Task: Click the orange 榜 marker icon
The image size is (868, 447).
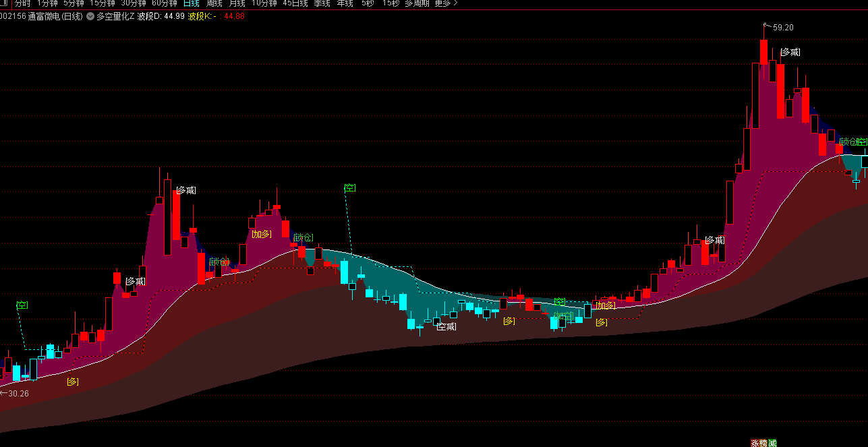Action: tap(763, 443)
